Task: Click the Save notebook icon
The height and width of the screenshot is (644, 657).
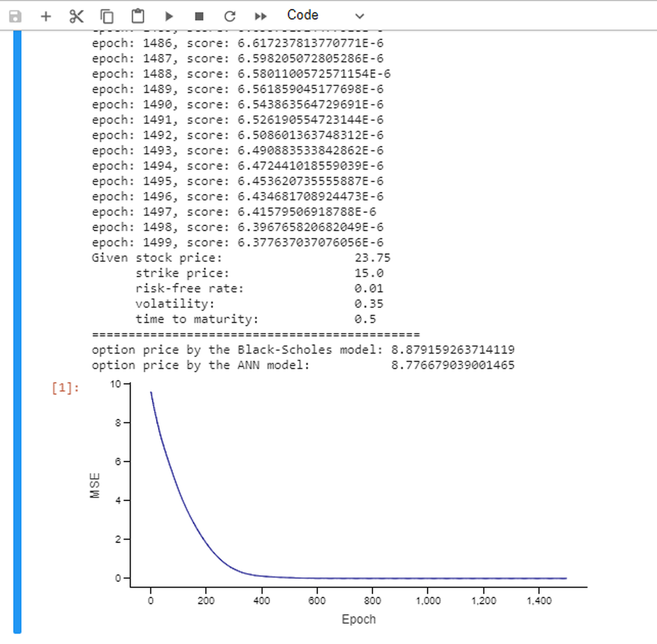Action: pyautogui.click(x=15, y=16)
